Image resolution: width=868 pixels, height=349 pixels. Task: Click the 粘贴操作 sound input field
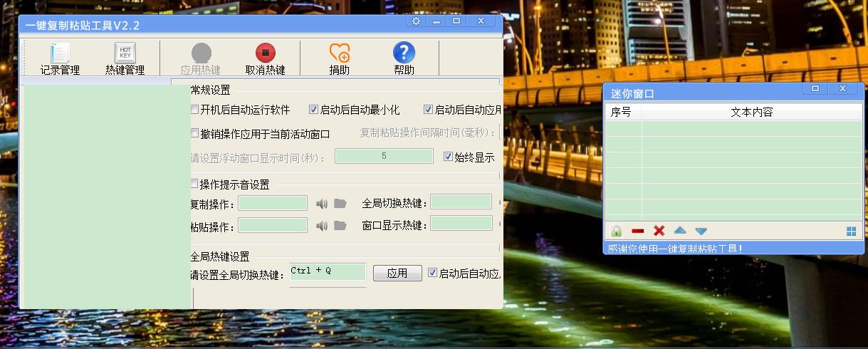273,225
